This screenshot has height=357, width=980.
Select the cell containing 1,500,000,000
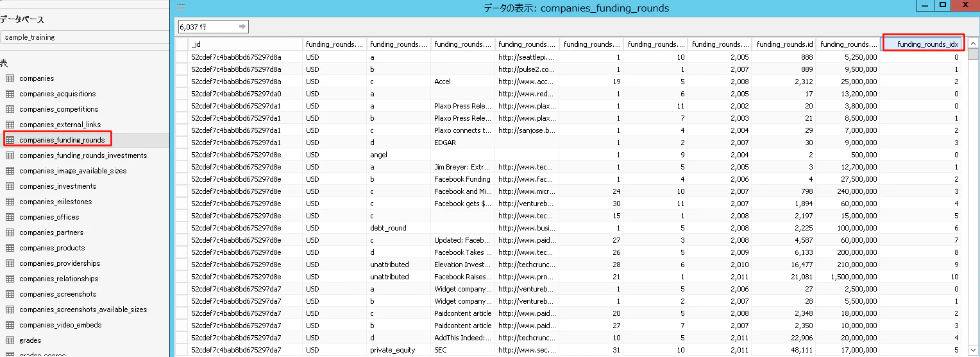pyautogui.click(x=848, y=277)
